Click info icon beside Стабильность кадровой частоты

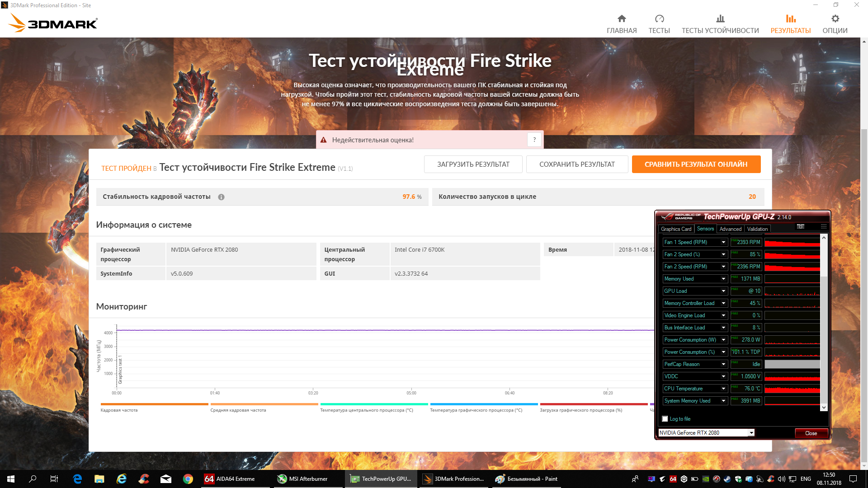221,197
